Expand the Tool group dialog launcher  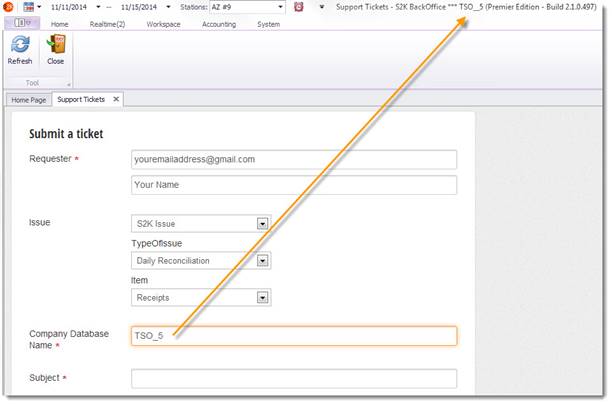pos(69,84)
